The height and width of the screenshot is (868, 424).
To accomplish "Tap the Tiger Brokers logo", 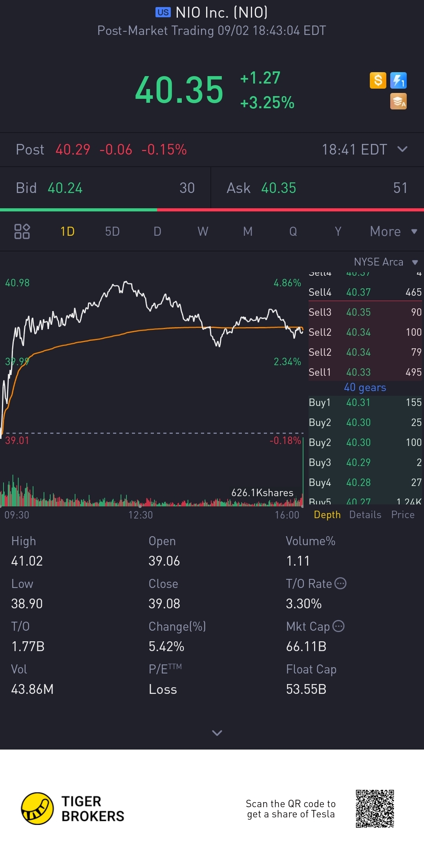I will coord(38,808).
